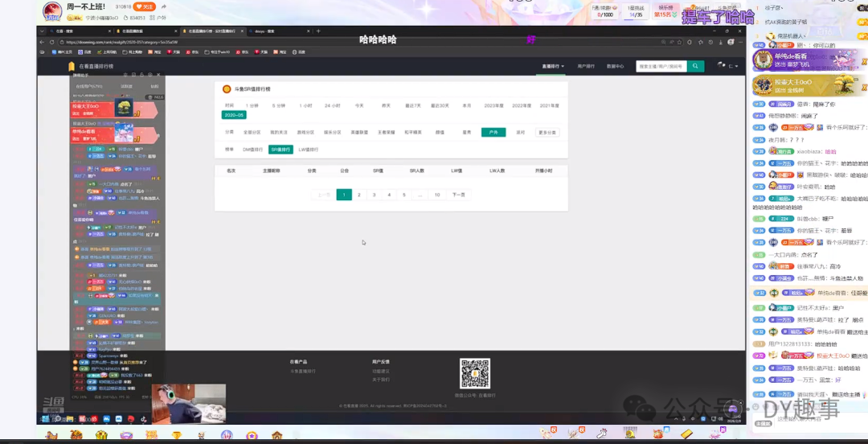
Task: Click the webcam overlay of the streamer
Action: click(x=189, y=404)
